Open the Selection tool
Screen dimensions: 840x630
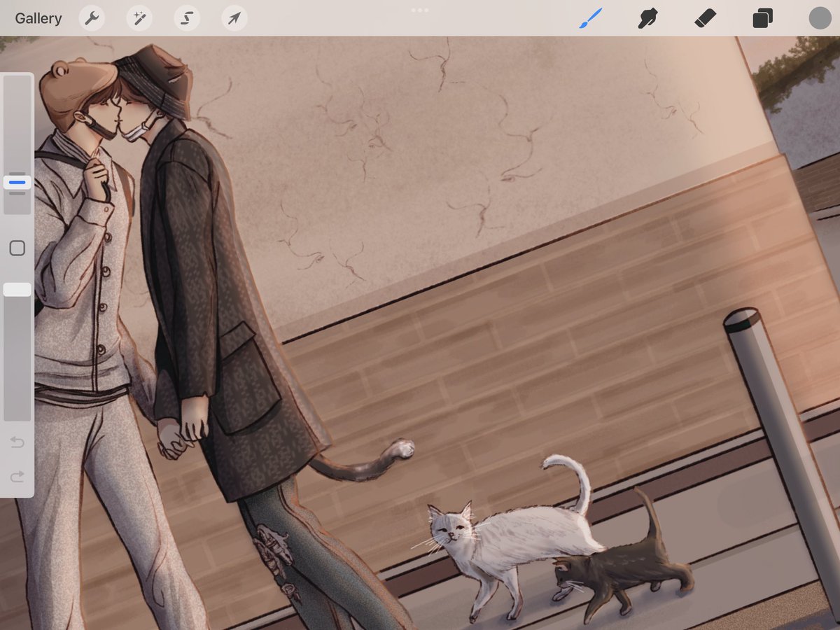[187, 18]
